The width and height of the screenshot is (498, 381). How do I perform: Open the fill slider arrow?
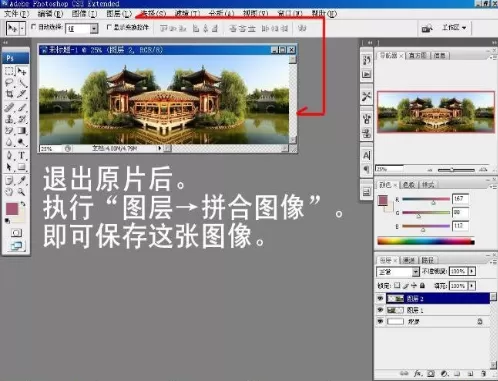[472, 286]
